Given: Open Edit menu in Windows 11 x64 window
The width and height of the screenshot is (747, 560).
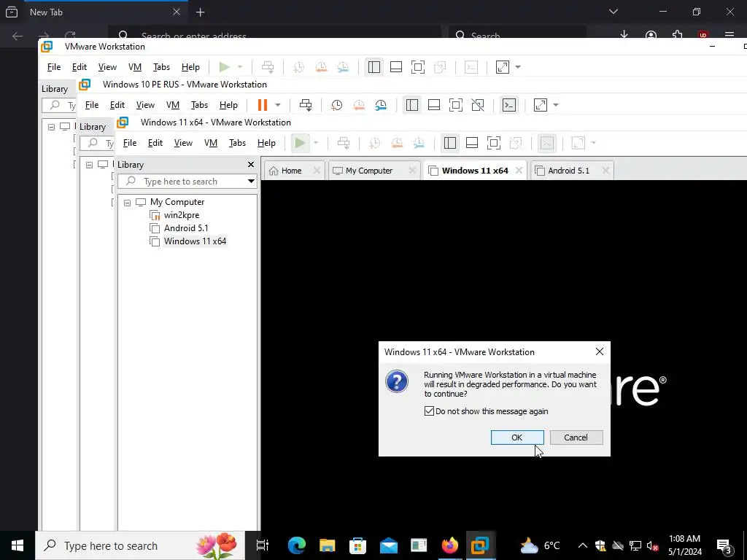Looking at the screenshot, I should coord(155,143).
